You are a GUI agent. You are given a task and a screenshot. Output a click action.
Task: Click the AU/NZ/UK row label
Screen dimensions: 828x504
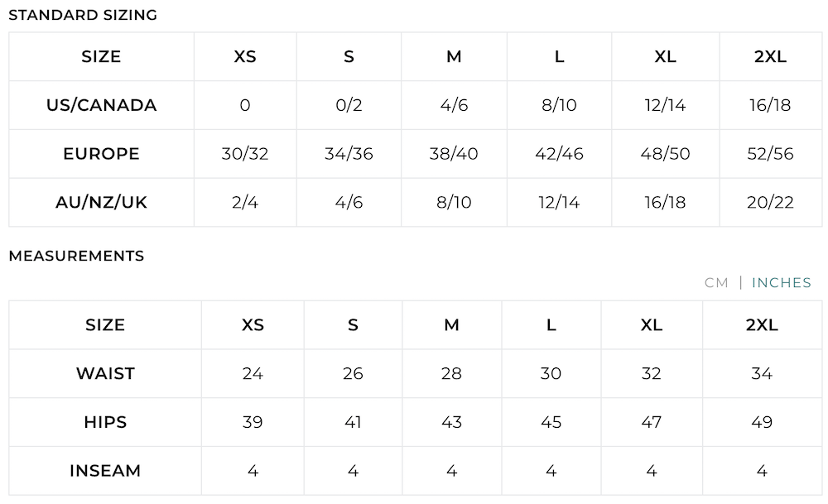pyautogui.click(x=101, y=202)
